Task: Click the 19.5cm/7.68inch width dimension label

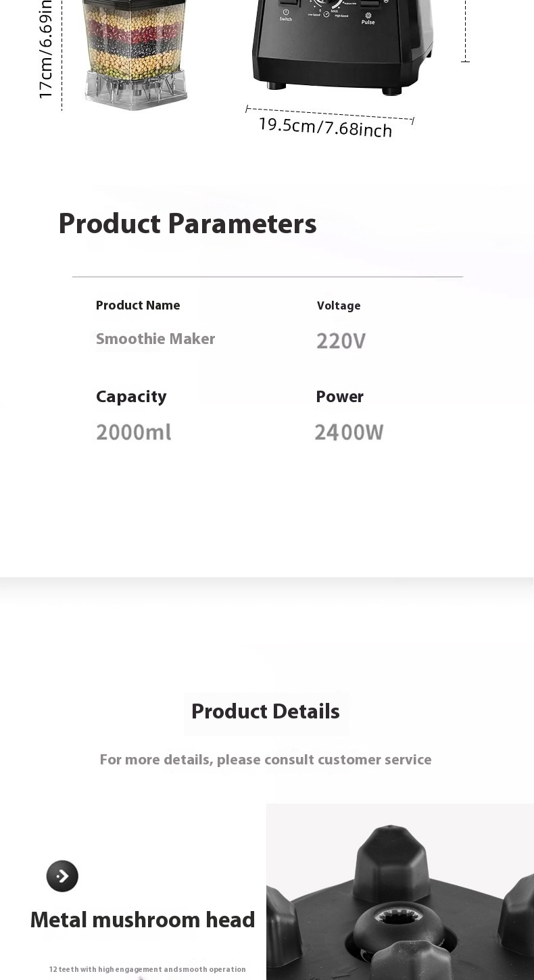Action: pos(325,126)
